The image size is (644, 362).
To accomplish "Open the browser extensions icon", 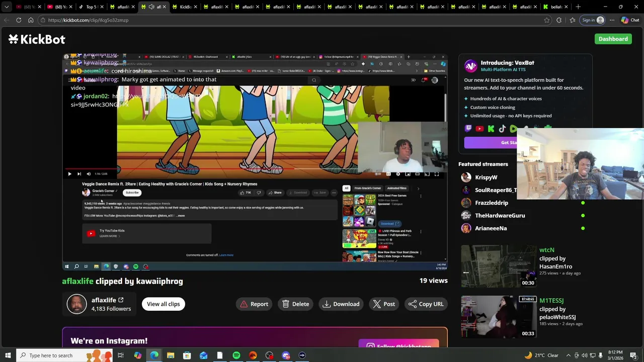I will point(559,20).
